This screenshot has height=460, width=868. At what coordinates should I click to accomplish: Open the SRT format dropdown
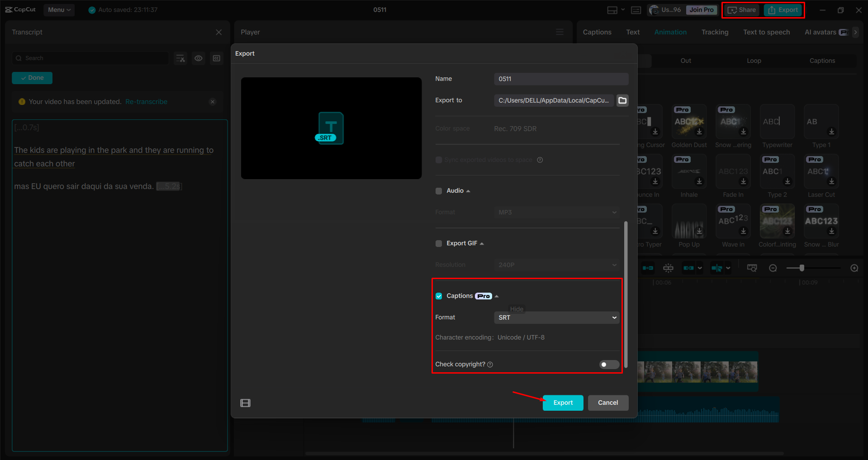(556, 318)
